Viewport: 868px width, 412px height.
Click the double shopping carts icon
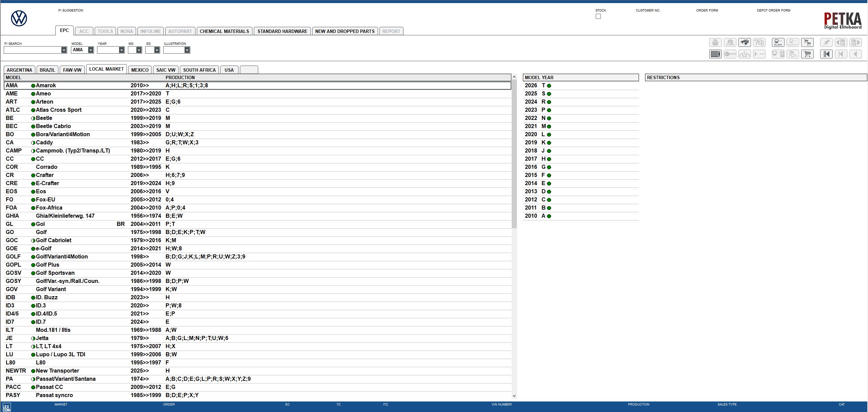[807, 42]
